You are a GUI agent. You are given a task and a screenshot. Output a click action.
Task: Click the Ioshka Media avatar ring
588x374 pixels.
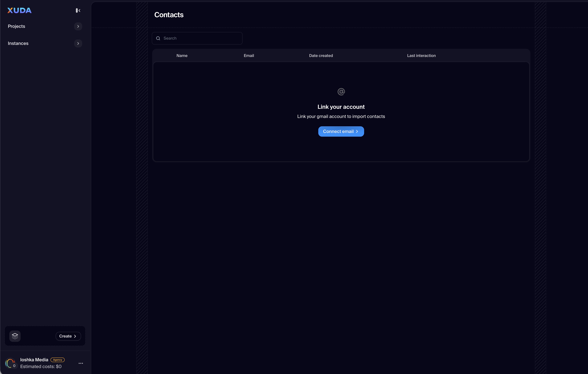[10, 363]
